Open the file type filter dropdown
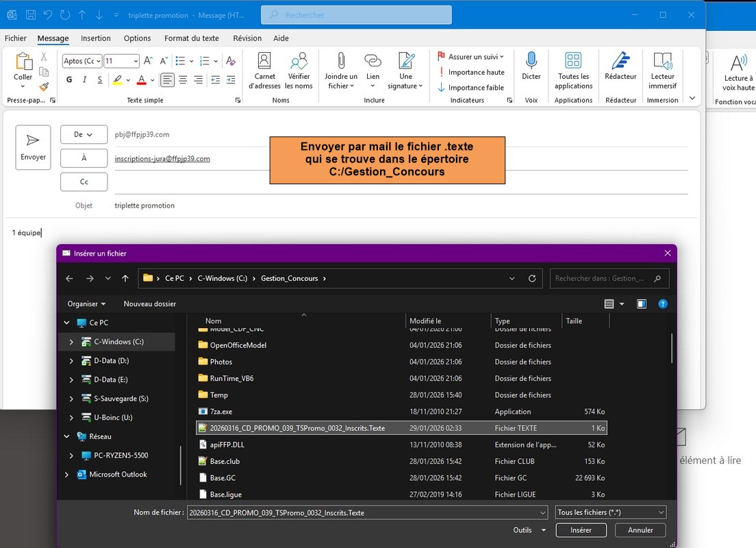 click(x=611, y=512)
